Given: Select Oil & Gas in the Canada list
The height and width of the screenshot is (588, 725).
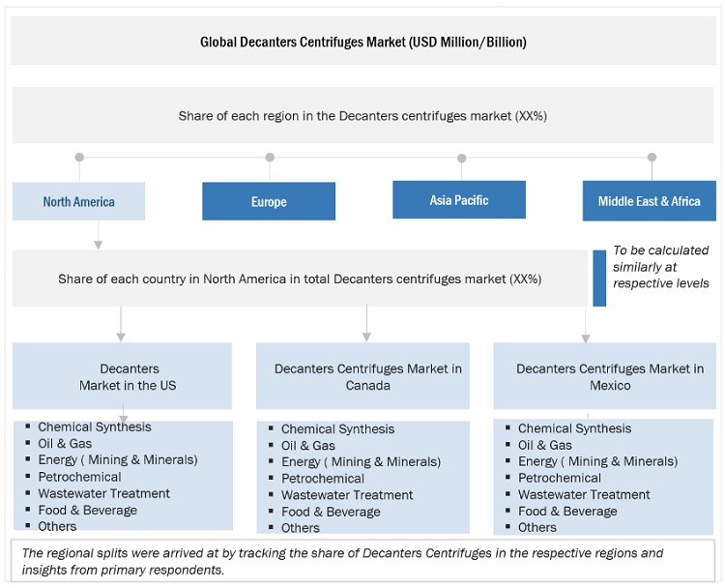Looking at the screenshot, I should (x=308, y=446).
